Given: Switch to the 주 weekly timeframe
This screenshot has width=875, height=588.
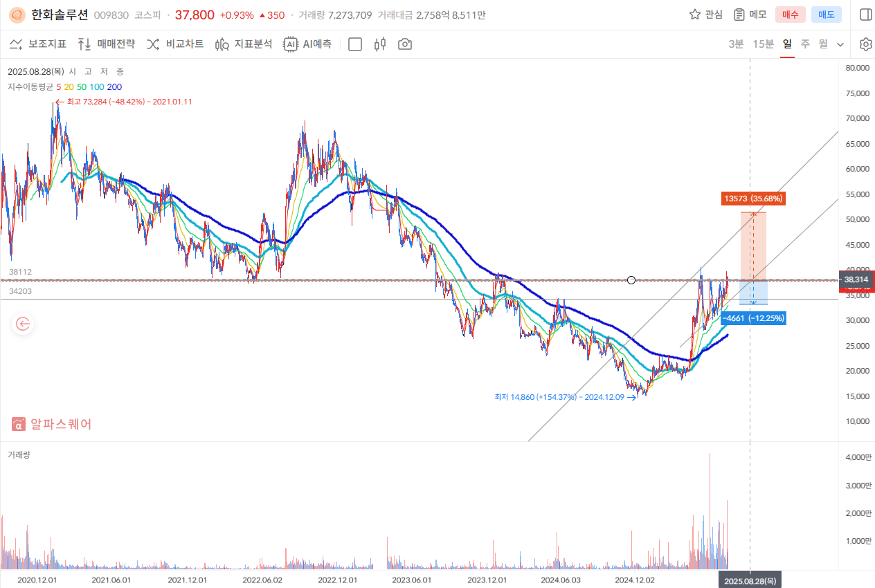Looking at the screenshot, I should click(805, 44).
